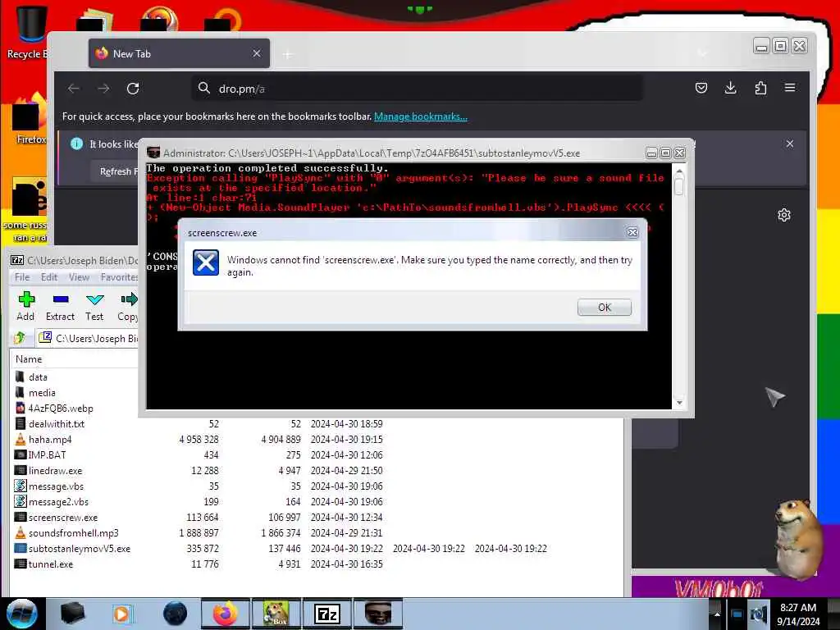The width and height of the screenshot is (840, 630).
Task: Click the Firefox taskbar icon
Action: click(226, 614)
